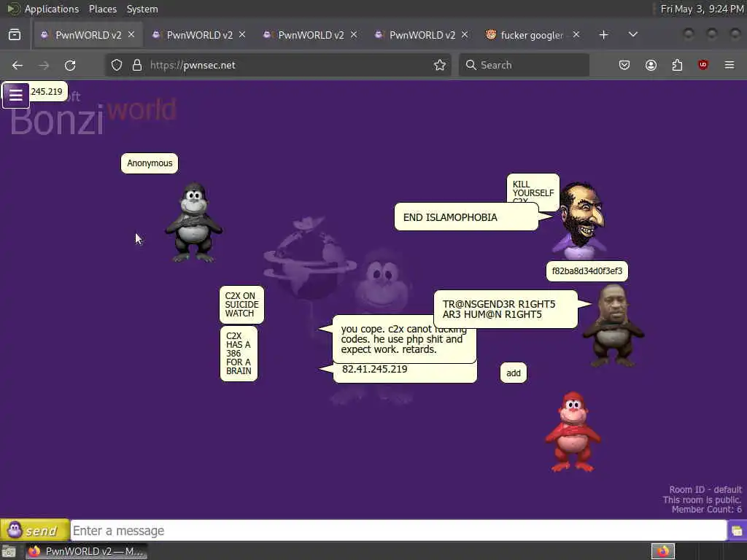Expand the list-all-tabs chevron
Image resolution: width=747 pixels, height=560 pixels.
coord(633,35)
